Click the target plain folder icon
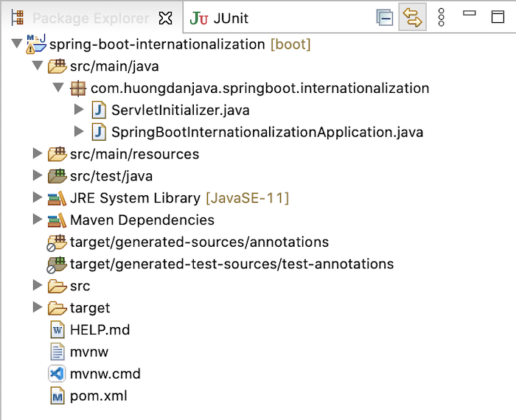516x420 pixels. (57, 308)
